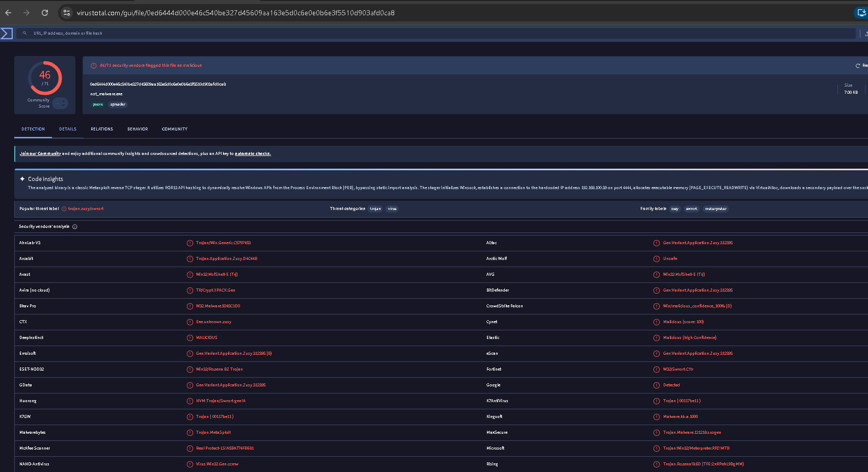Click the install app icon in the address bar

tap(861, 13)
